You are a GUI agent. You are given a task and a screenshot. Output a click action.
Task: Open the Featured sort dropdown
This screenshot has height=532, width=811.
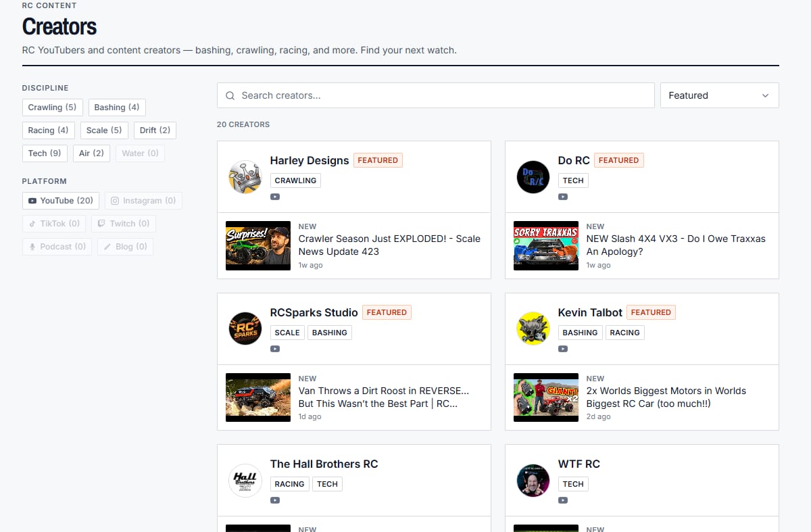pos(719,95)
